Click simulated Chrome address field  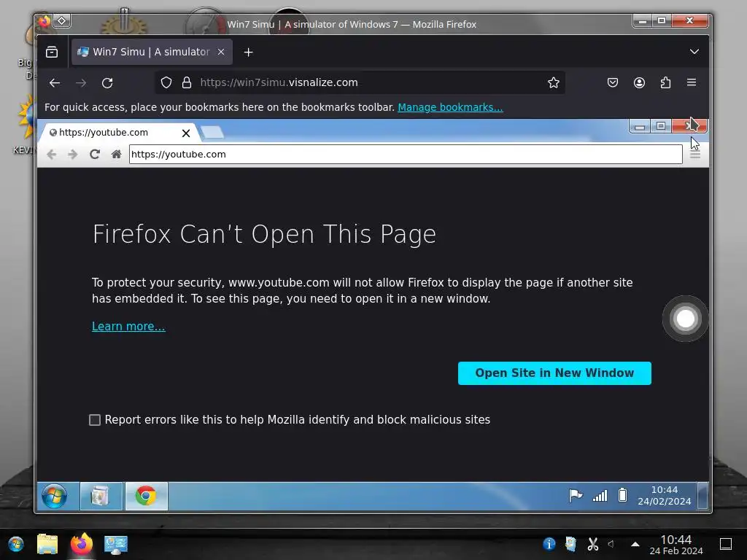406,155
